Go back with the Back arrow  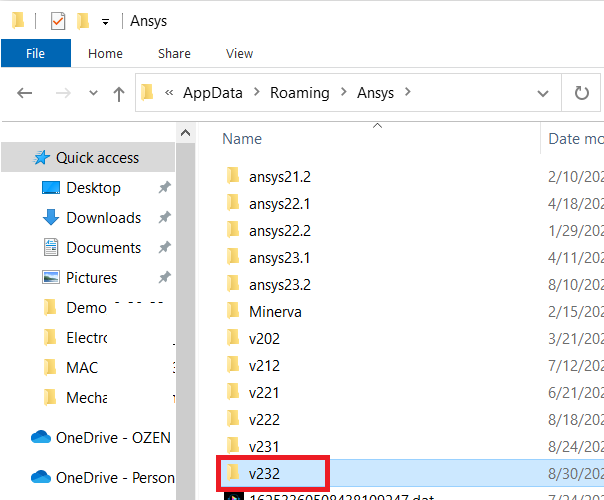click(x=25, y=93)
